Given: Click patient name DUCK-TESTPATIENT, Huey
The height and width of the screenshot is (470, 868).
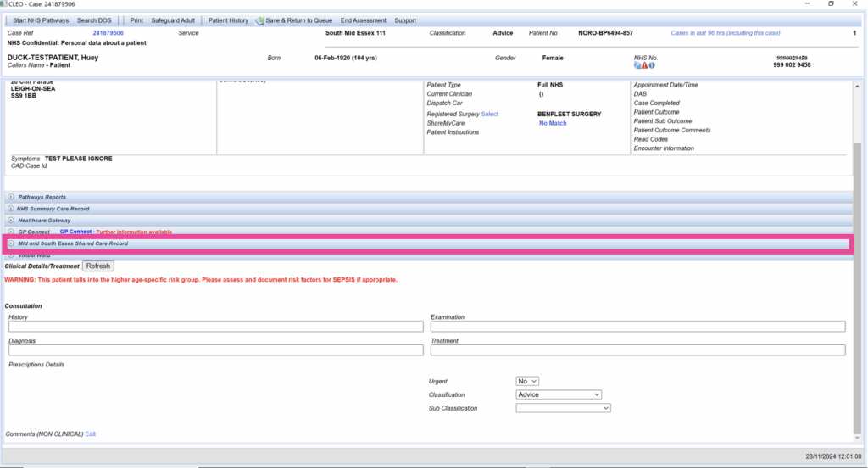Looking at the screenshot, I should click(x=53, y=58).
